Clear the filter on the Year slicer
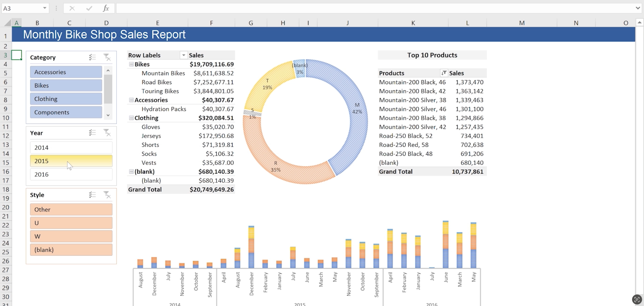The image size is (644, 306). pyautogui.click(x=107, y=133)
